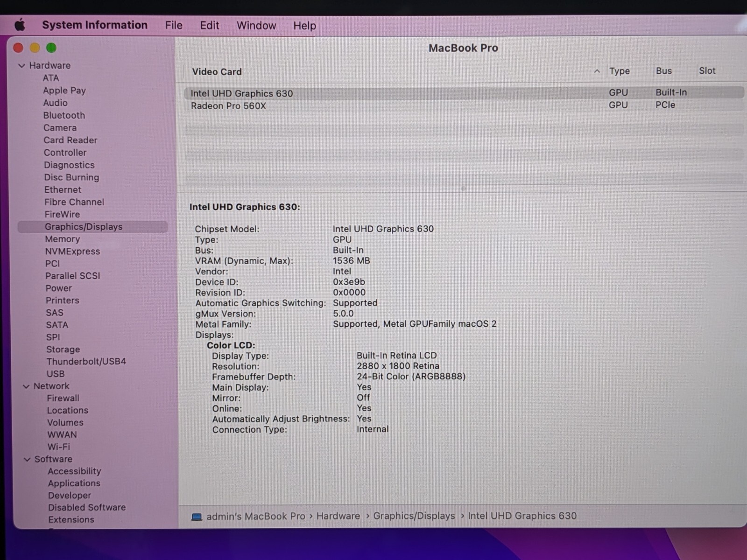Viewport: 747px width, 560px height.
Task: Click the green zoom window button
Action: point(51,48)
